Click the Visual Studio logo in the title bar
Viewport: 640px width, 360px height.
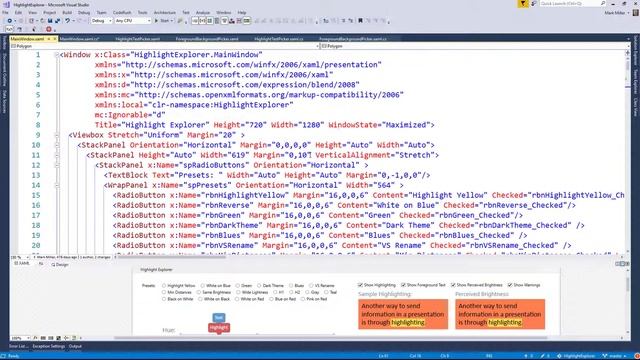tap(6, 4)
